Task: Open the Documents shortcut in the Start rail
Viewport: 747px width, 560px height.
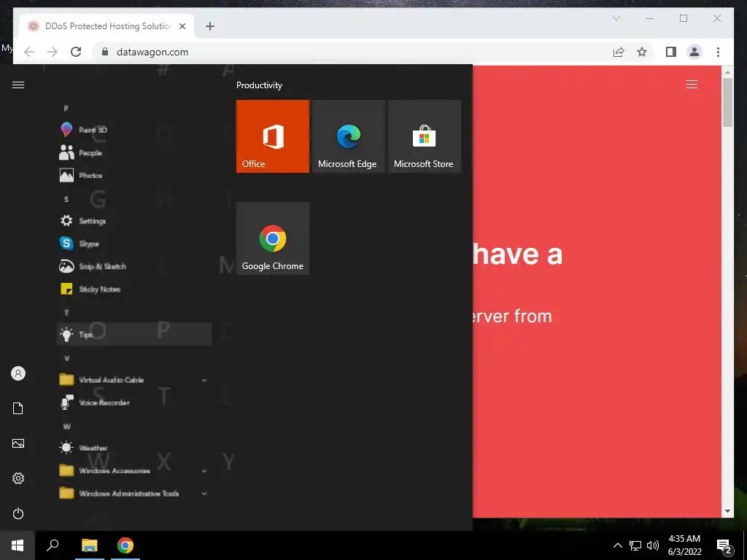Action: pyautogui.click(x=18, y=408)
